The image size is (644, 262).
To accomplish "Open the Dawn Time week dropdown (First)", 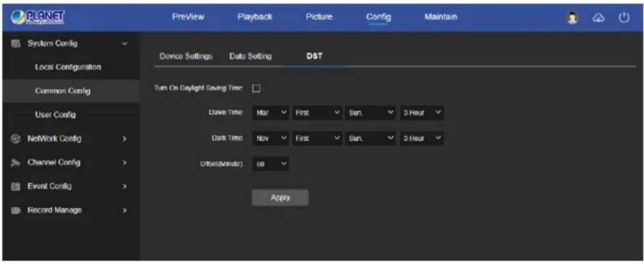I will (317, 112).
